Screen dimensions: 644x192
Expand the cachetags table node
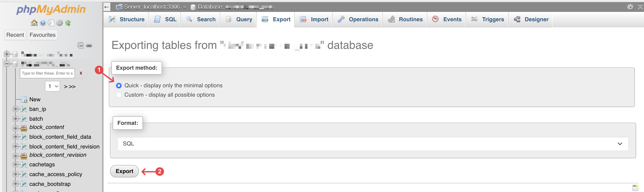click(x=16, y=164)
